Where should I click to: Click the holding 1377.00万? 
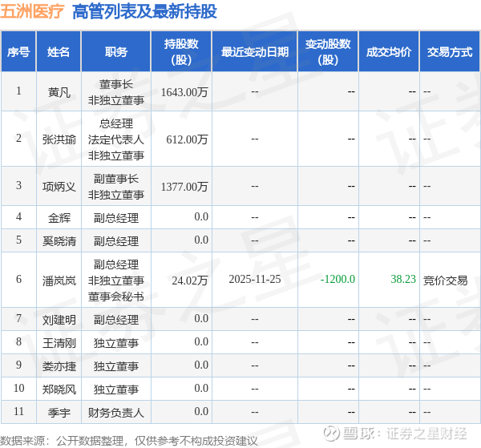(x=184, y=186)
